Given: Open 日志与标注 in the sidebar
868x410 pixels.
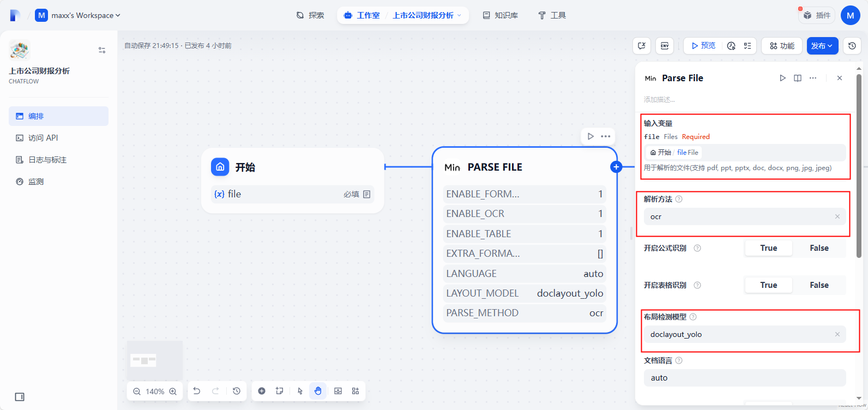Looking at the screenshot, I should (x=58, y=160).
